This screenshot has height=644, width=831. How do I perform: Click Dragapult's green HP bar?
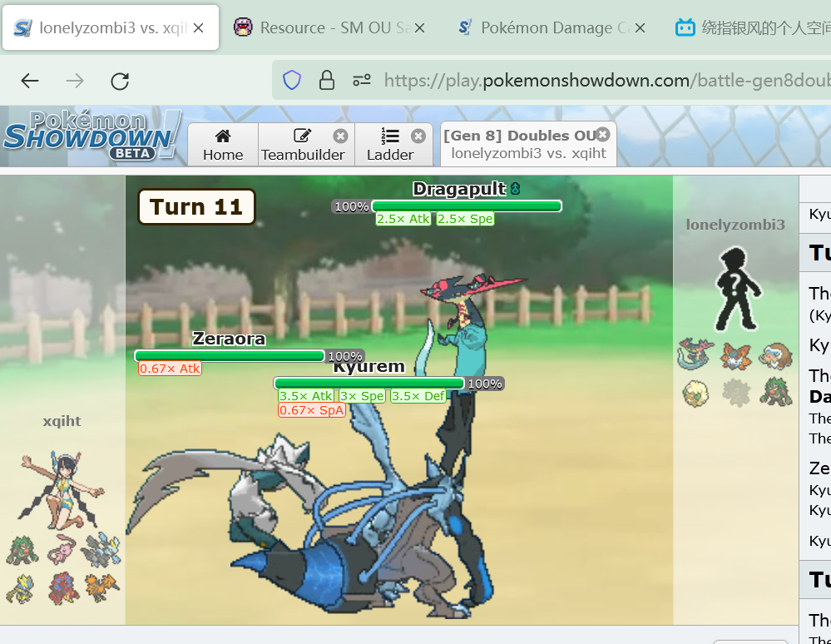466,206
